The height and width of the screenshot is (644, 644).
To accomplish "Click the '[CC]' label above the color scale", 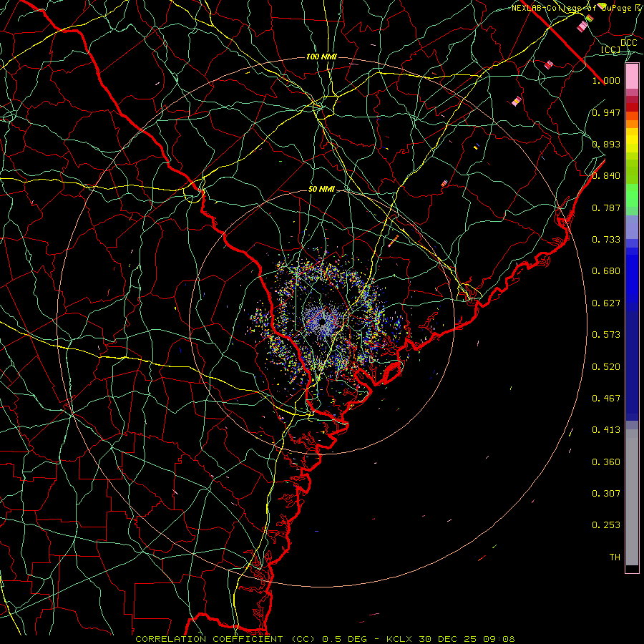I will click(611, 49).
